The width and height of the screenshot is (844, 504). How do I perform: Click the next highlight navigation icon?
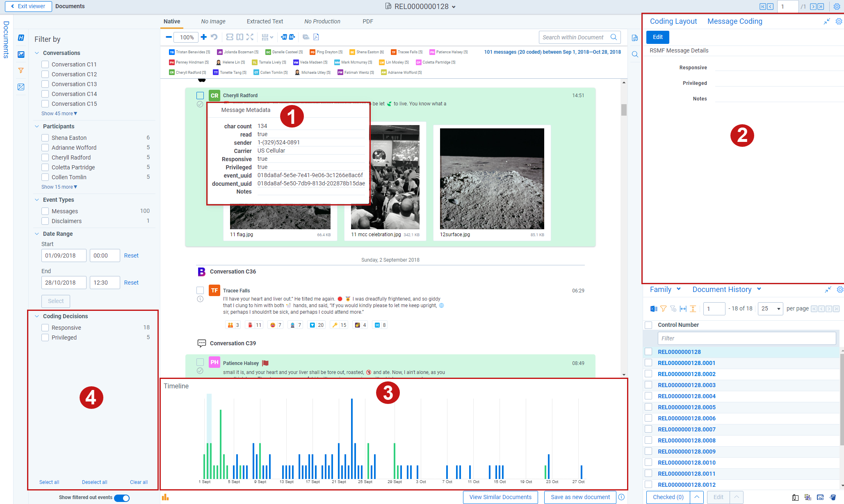(292, 37)
